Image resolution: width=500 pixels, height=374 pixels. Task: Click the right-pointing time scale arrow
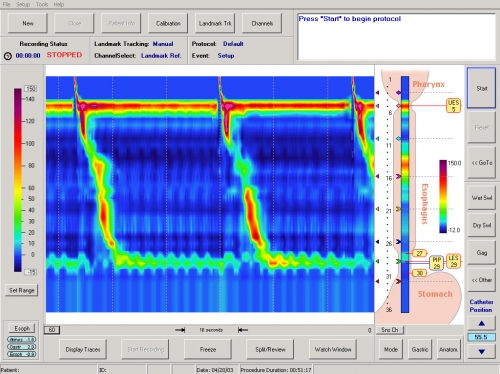click(180, 330)
